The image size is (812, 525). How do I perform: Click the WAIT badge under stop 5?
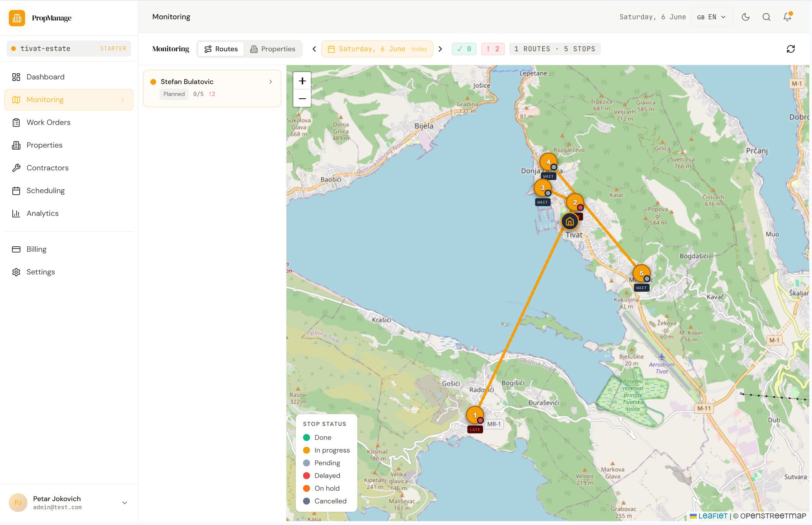(642, 288)
